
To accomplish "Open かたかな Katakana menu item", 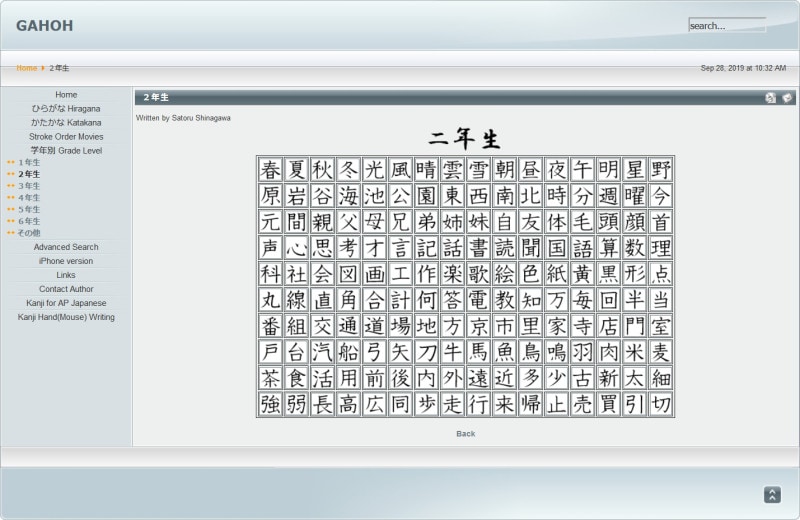I will point(66,122).
